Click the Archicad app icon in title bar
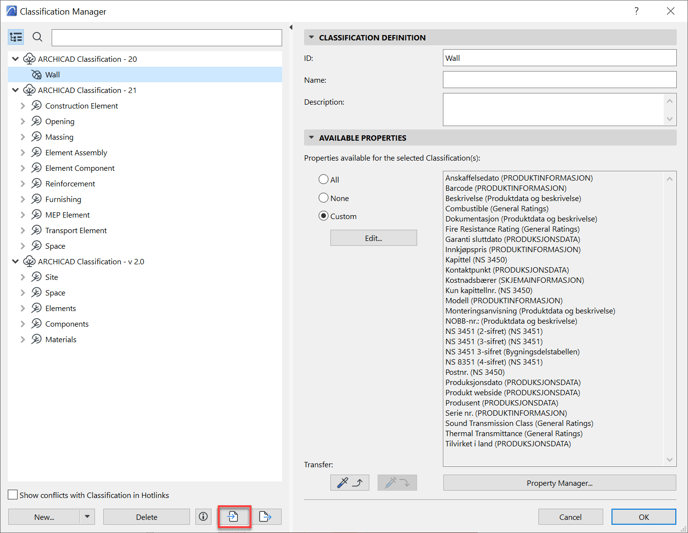The height and width of the screenshot is (533, 688). (11, 11)
